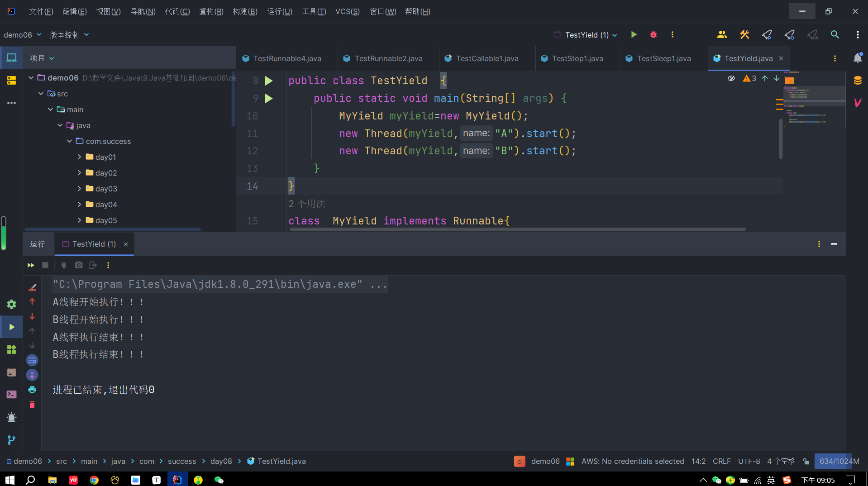The image size is (868, 486).
Task: Open Database tool window icon
Action: coord(858,81)
